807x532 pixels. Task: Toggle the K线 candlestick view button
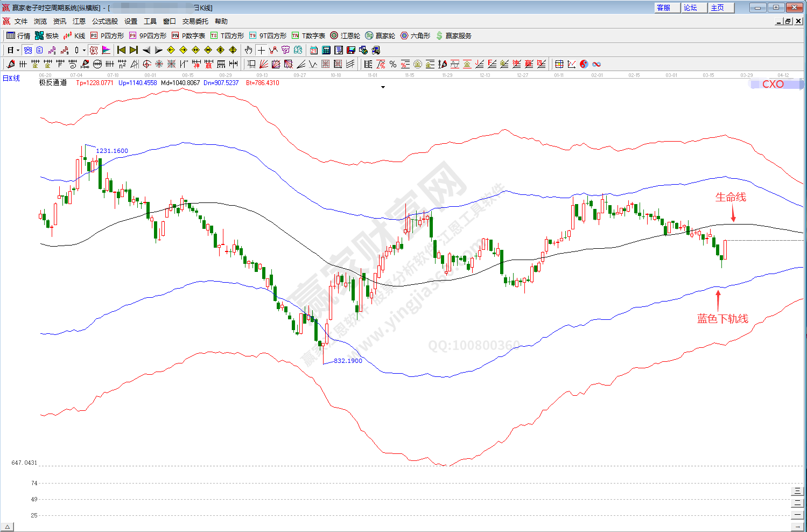74,36
